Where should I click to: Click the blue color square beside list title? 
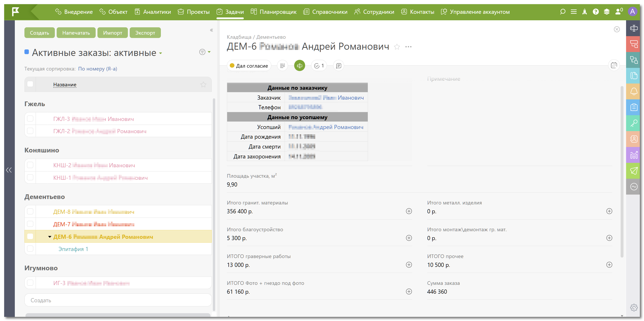27,52
